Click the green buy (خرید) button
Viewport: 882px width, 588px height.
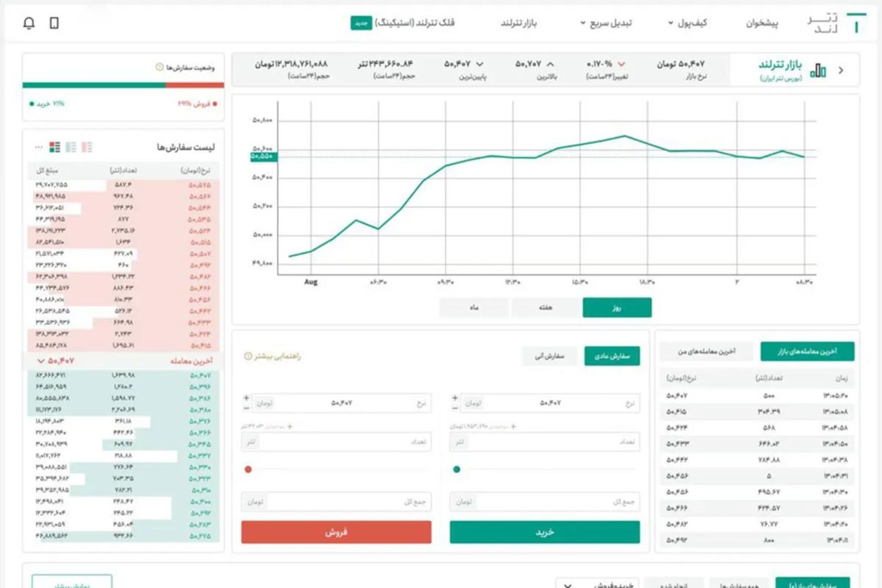pyautogui.click(x=544, y=532)
